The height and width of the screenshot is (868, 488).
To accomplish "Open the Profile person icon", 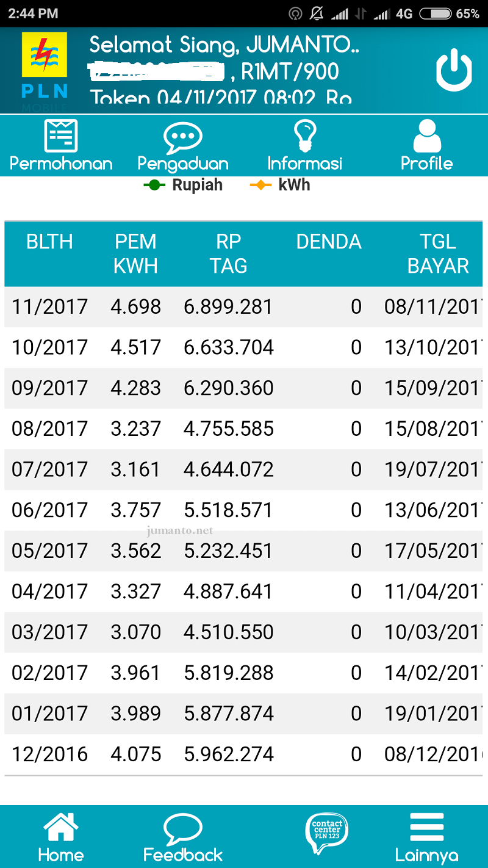I will click(427, 136).
